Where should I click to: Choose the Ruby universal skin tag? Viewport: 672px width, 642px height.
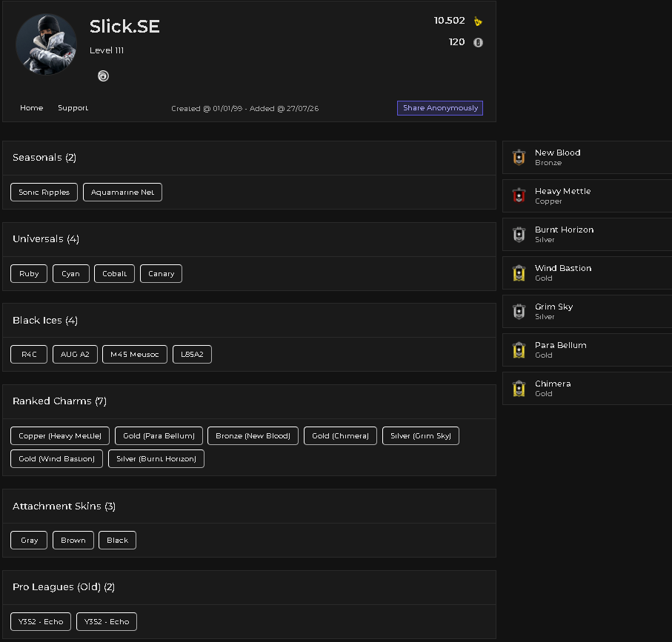pyautogui.click(x=29, y=274)
